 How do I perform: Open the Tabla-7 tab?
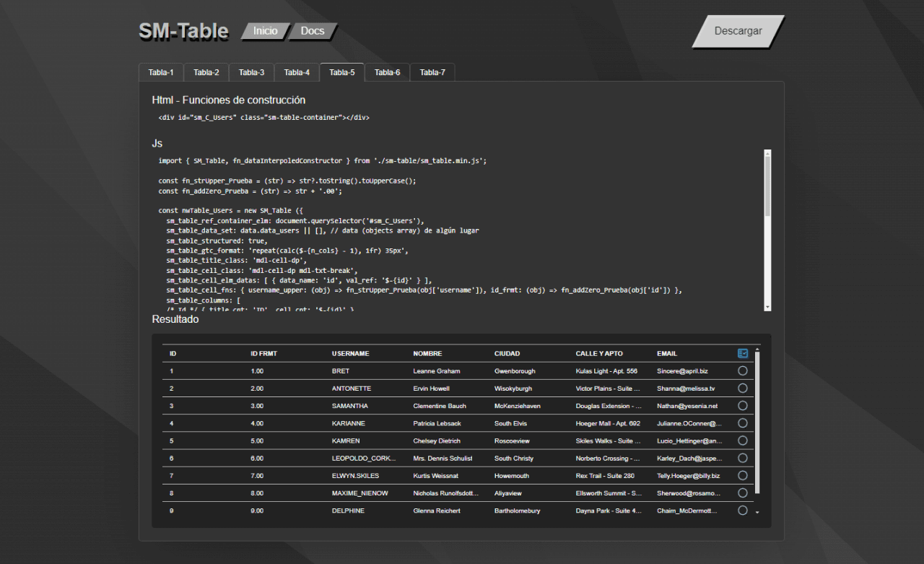pos(432,72)
